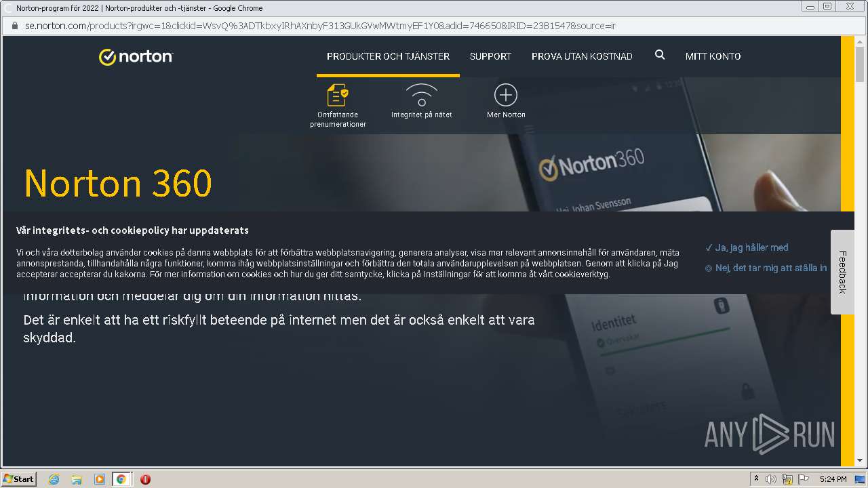Open the Windows Start button
Screen dimensions: 868x488
[x=18, y=479]
